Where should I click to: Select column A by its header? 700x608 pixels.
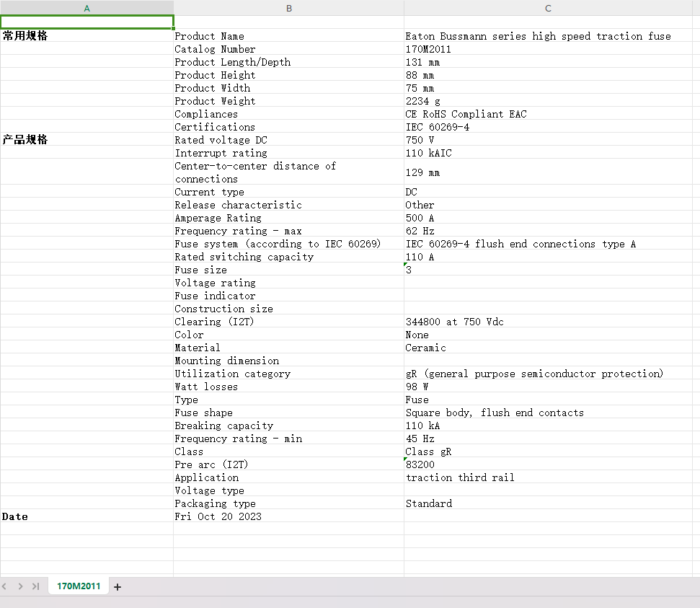87,8
